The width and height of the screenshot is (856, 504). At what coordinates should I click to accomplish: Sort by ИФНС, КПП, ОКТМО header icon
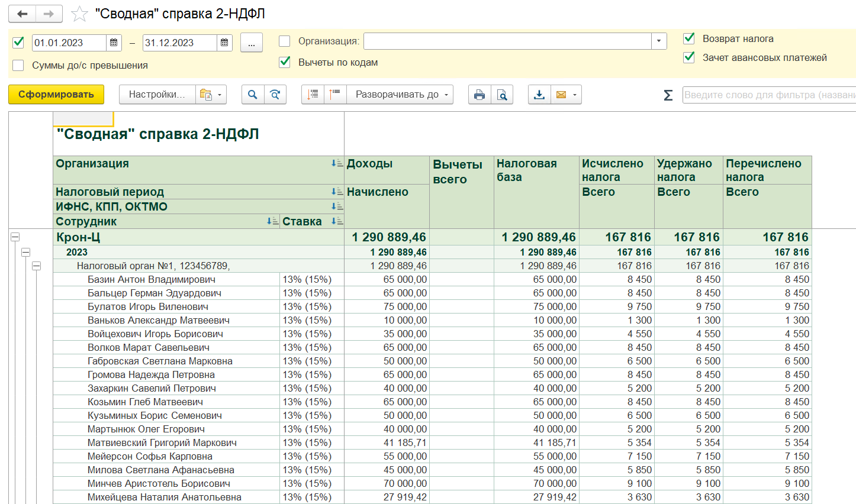pyautogui.click(x=337, y=206)
